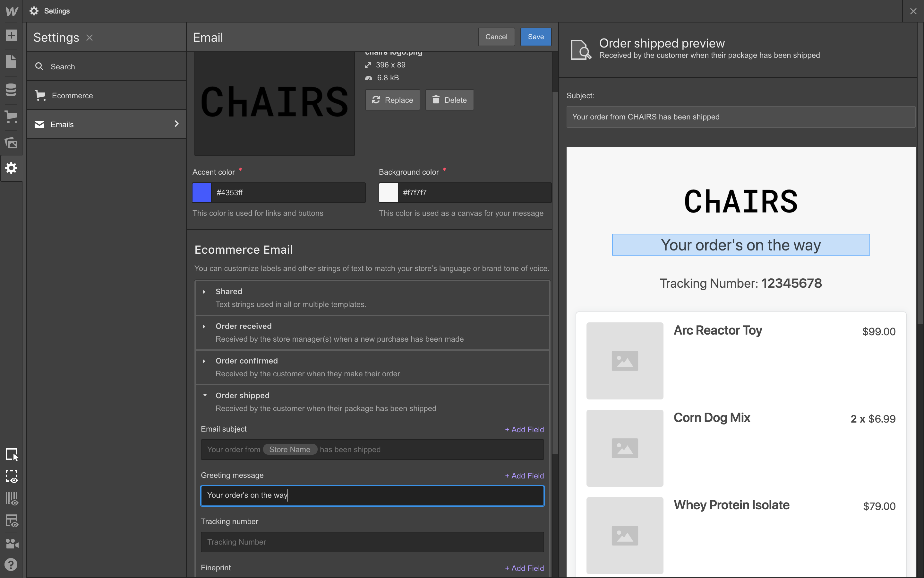Edit the background color hex field
The width and height of the screenshot is (924, 578).
point(475,193)
